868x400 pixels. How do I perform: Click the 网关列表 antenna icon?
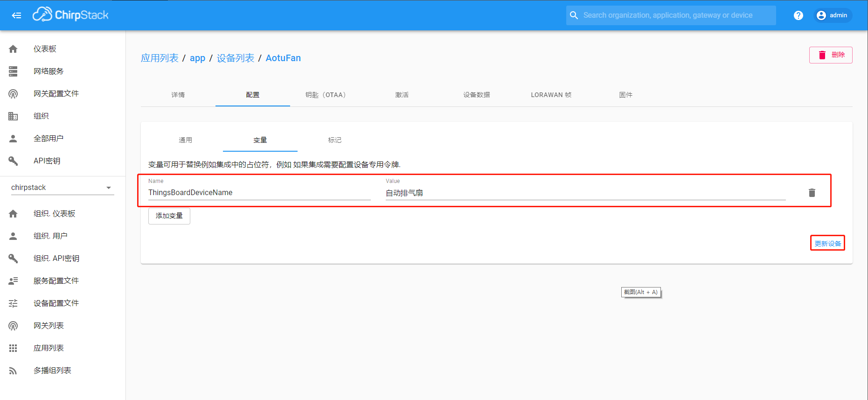(x=13, y=326)
